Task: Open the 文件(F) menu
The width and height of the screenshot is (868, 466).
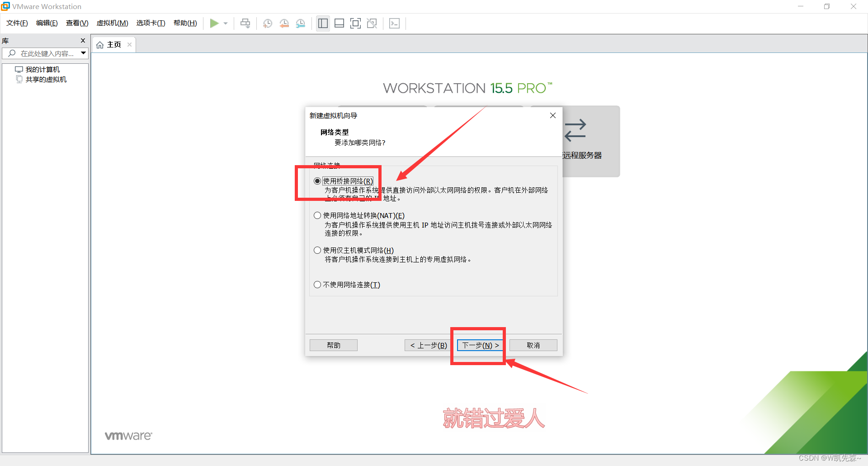Action: pyautogui.click(x=17, y=23)
